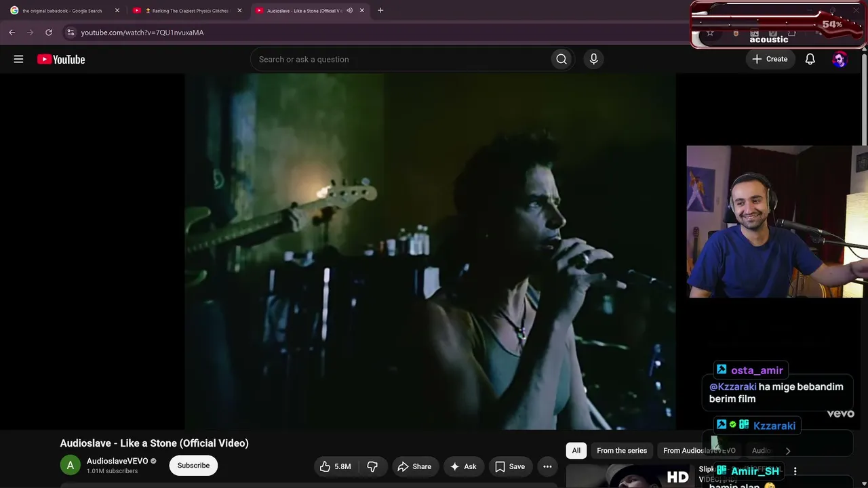Open a new browser tab
The height and width of the screenshot is (488, 868).
click(x=380, y=10)
